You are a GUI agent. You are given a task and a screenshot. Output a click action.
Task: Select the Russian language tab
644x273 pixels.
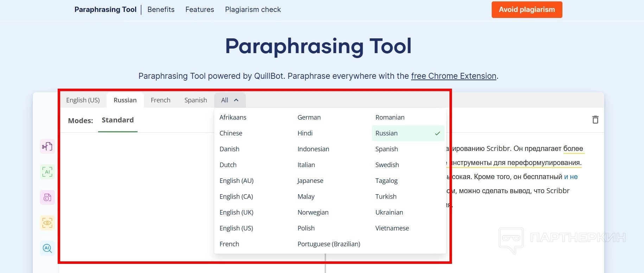click(125, 100)
